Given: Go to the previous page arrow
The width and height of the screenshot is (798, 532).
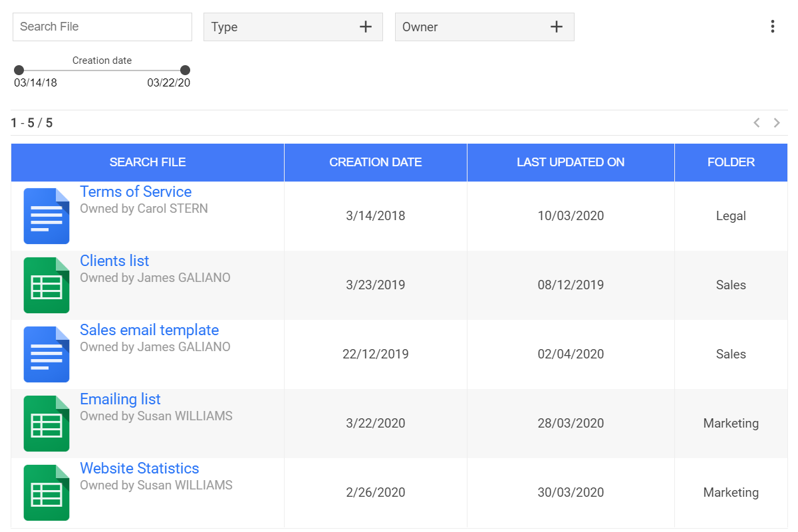Looking at the screenshot, I should [756, 122].
